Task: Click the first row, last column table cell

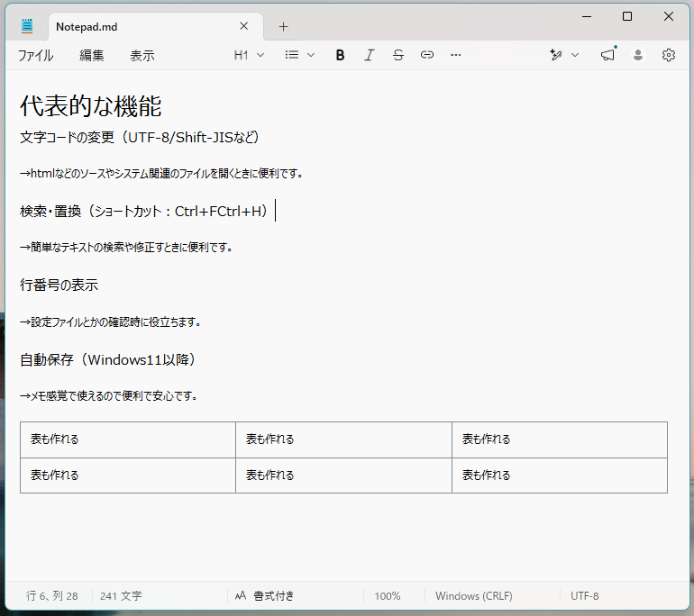Action: 560,439
